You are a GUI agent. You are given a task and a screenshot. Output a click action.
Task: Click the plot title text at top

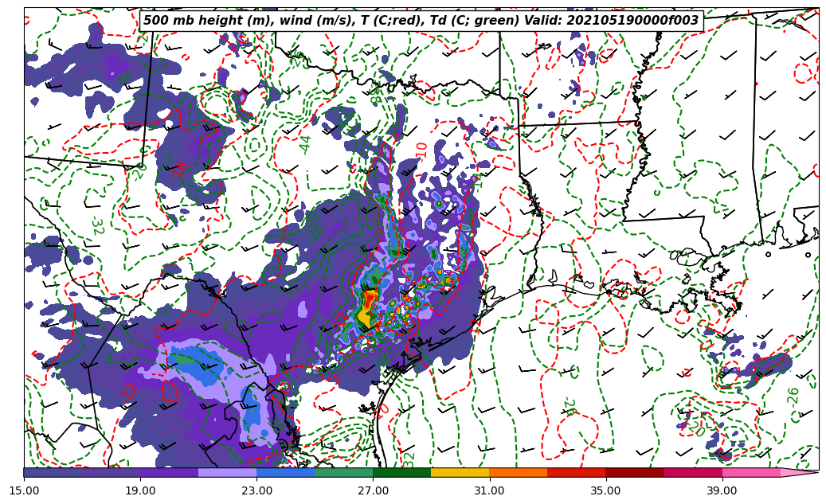(421, 21)
